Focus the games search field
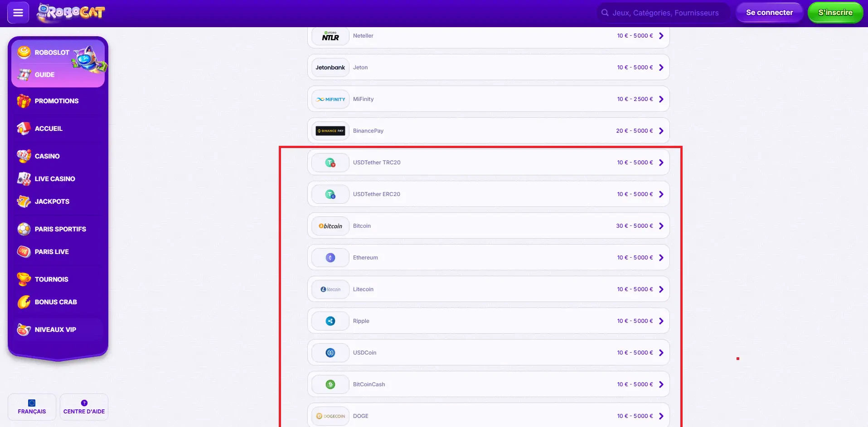The width and height of the screenshot is (868, 427). click(x=664, y=13)
